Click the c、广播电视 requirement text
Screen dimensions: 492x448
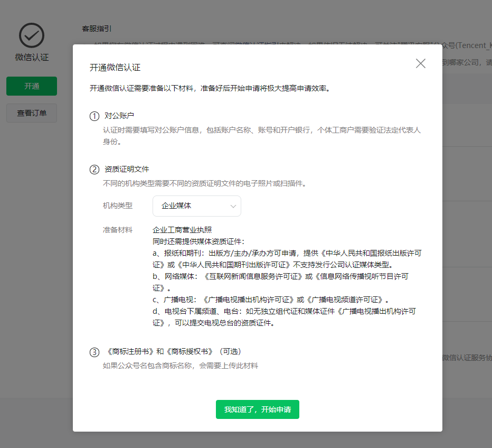coord(271,300)
